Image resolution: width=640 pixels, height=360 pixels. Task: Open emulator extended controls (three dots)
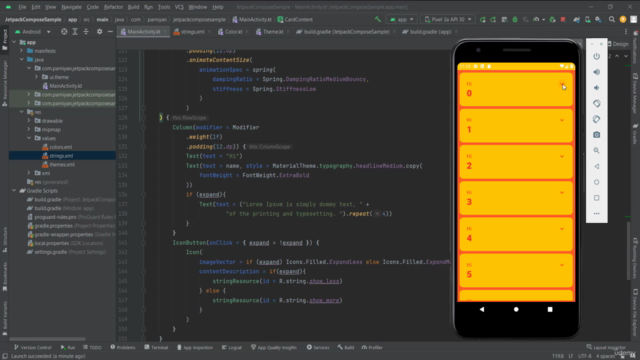(x=596, y=213)
